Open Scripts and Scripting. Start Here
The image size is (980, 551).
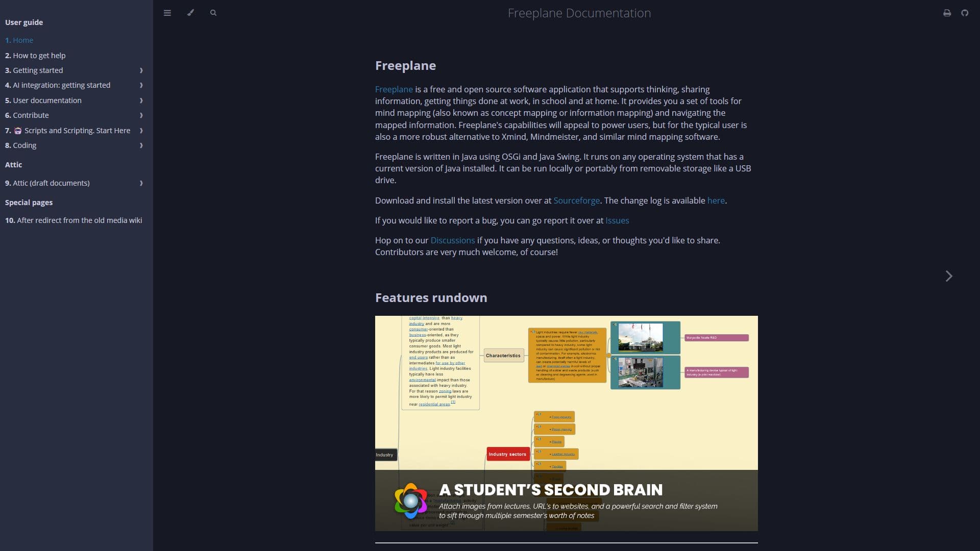tap(68, 131)
